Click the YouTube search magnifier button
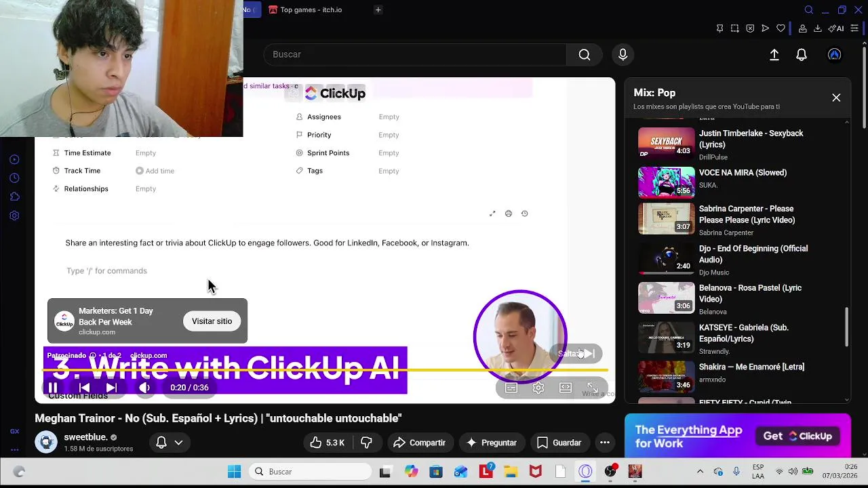The image size is (868, 488). tap(585, 54)
